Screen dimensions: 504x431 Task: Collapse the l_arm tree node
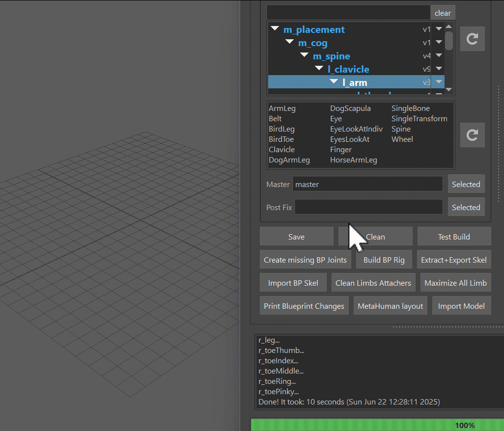point(334,81)
